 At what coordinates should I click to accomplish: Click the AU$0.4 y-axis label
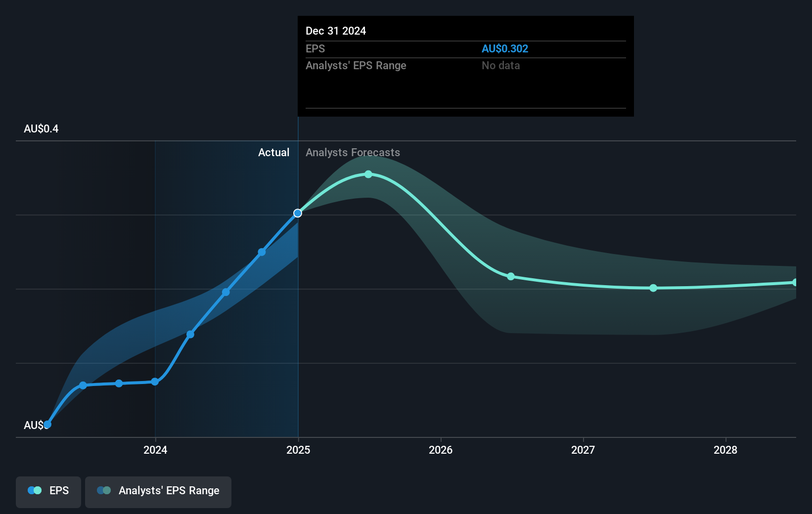click(x=41, y=128)
